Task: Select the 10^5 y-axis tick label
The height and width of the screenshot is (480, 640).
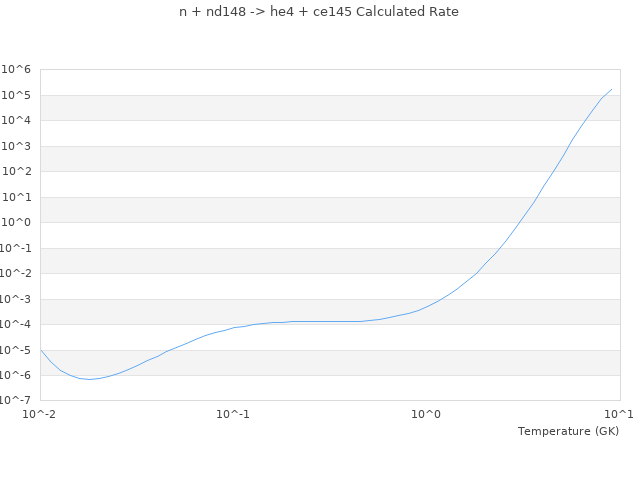Action: click(16, 95)
